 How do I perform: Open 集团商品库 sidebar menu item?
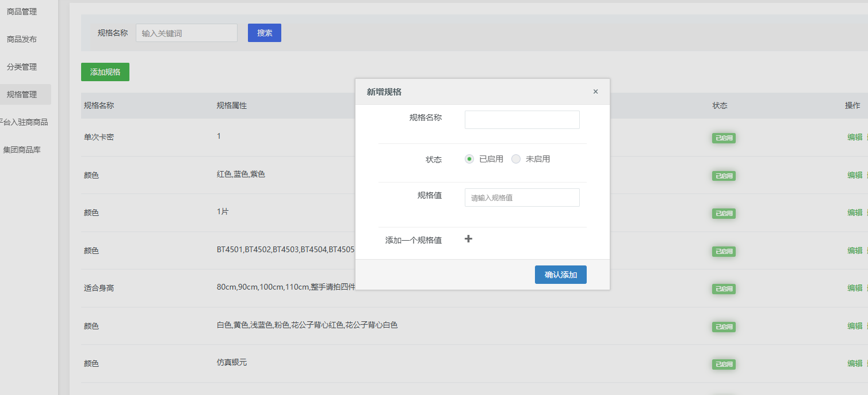point(22,150)
